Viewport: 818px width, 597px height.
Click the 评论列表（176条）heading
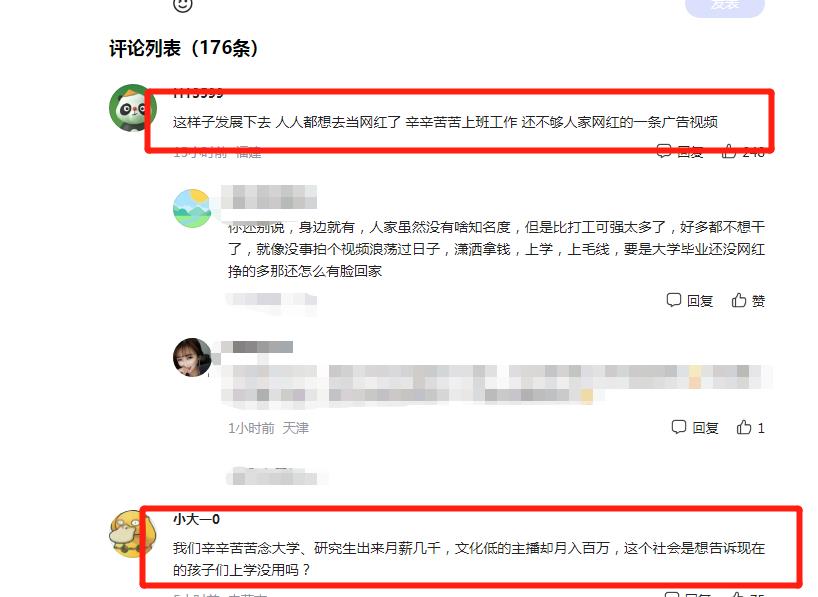pyautogui.click(x=183, y=48)
